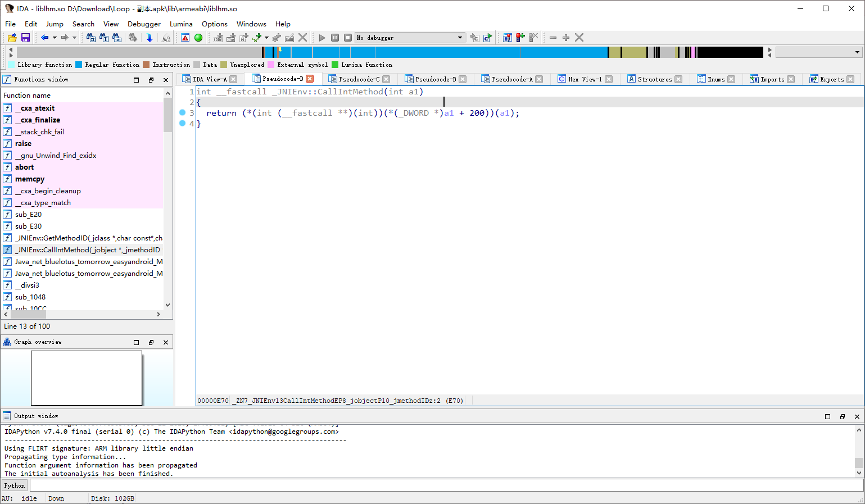Image resolution: width=865 pixels, height=504 pixels.
Task: Toggle the blue circle marker on line 4
Action: tap(183, 123)
